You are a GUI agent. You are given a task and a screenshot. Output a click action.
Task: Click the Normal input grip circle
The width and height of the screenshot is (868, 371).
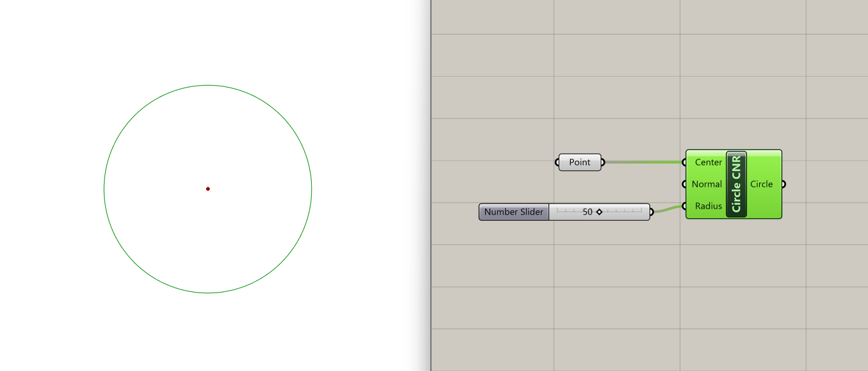(x=684, y=184)
